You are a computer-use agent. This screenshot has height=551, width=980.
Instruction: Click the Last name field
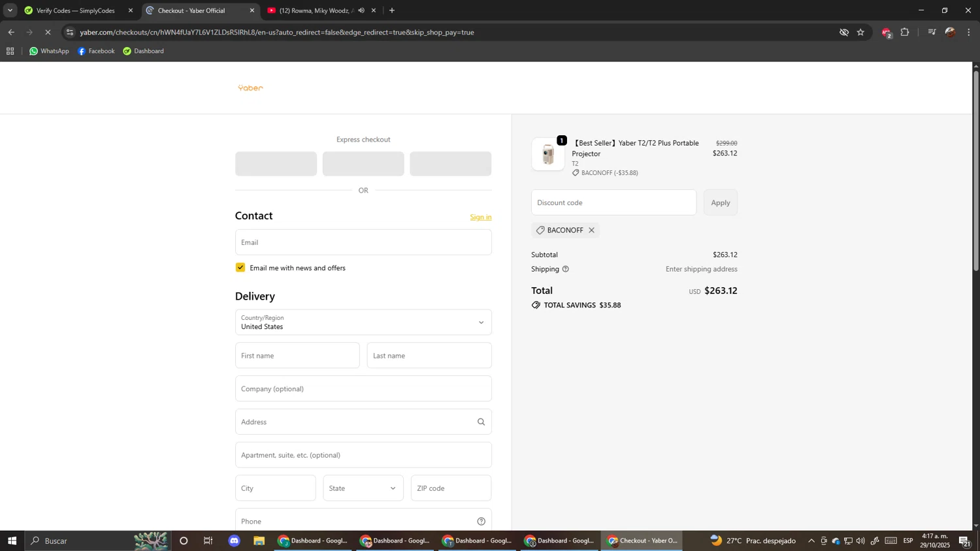tap(429, 356)
